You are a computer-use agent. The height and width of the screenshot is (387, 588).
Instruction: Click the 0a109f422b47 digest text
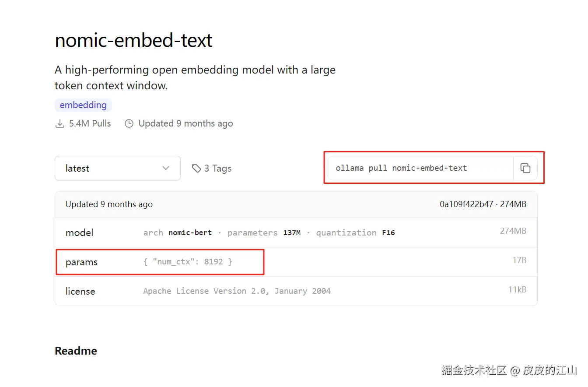pyautogui.click(x=466, y=204)
